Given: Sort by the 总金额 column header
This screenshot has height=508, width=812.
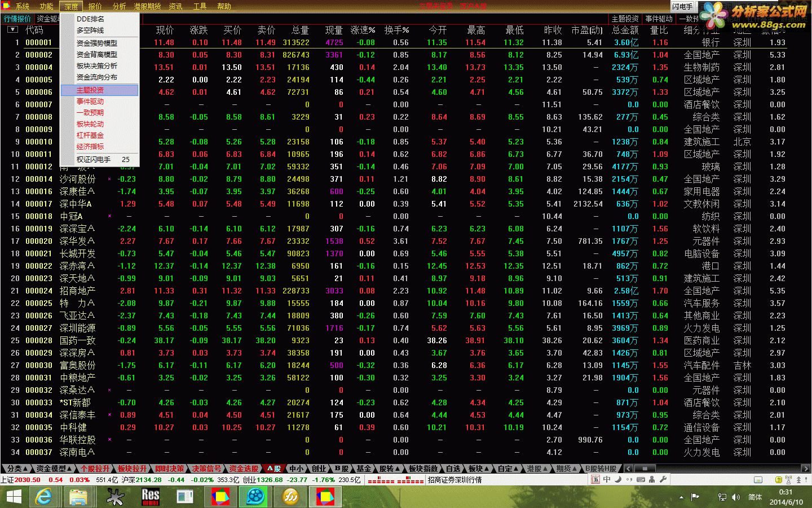Looking at the screenshot, I should (x=625, y=30).
